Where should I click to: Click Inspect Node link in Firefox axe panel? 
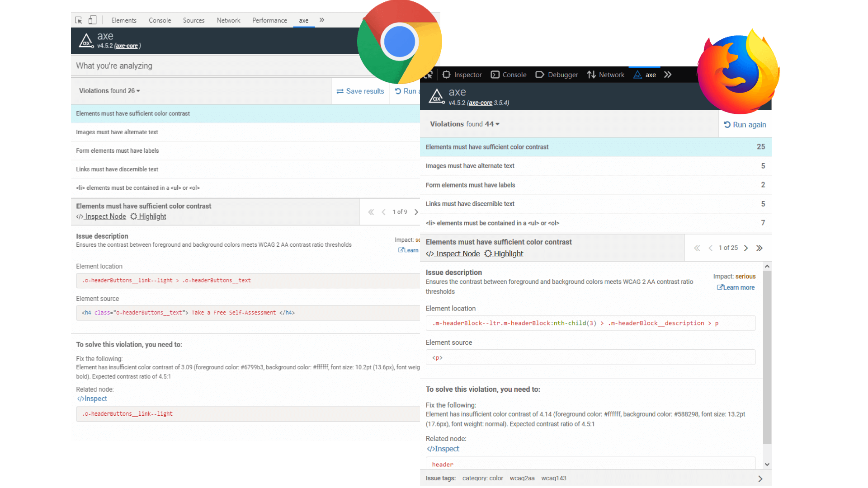click(x=453, y=253)
